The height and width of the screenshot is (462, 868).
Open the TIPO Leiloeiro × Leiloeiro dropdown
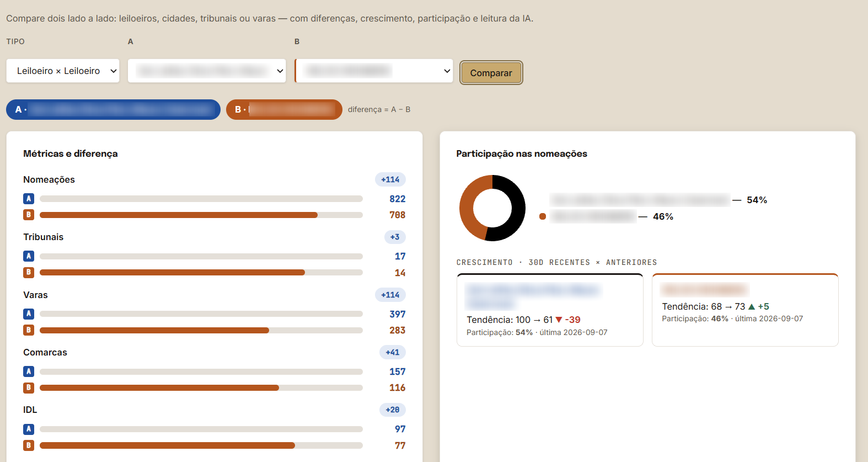point(63,71)
